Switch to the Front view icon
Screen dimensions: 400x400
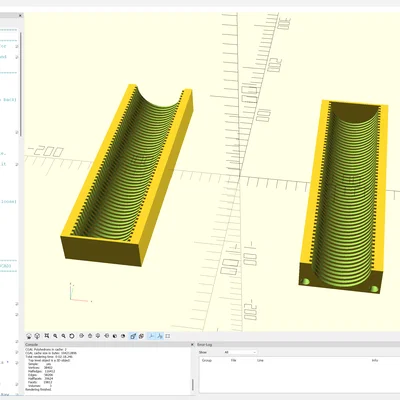pos(115,336)
